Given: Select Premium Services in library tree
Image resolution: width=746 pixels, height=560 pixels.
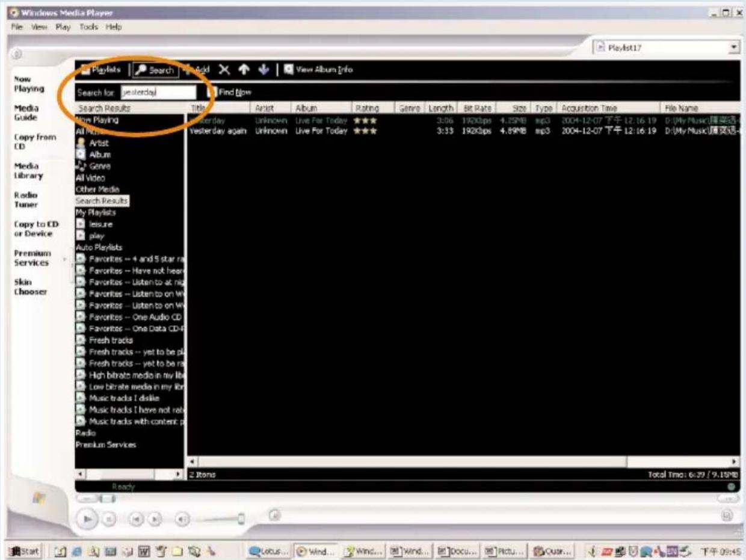Looking at the screenshot, I should coord(106,445).
